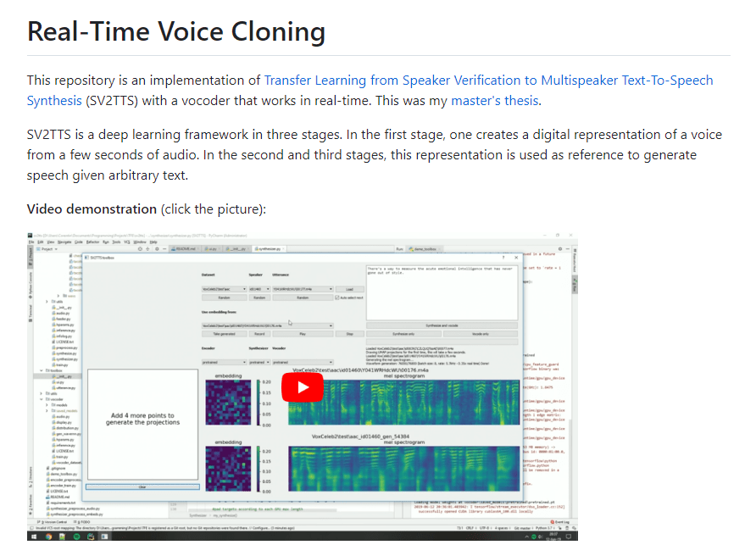Image resolution: width=756 pixels, height=556 pixels.
Task: Switch to the synthesizer.py editor tab
Action: coord(268,246)
